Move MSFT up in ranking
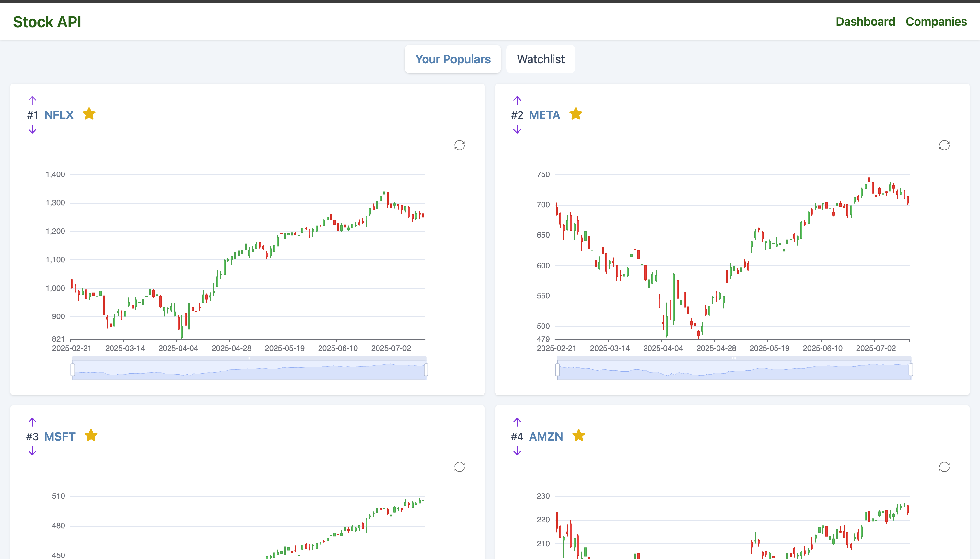 32,422
